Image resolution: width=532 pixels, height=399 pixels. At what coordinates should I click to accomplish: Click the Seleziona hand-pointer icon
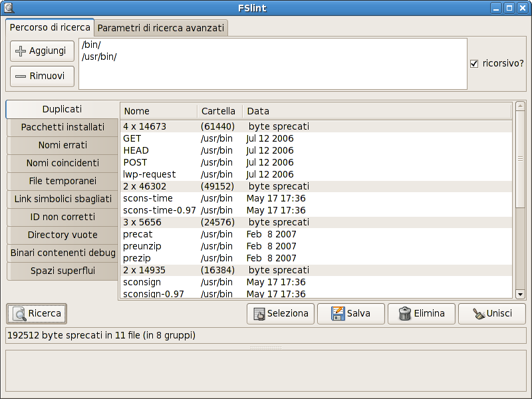tap(259, 314)
